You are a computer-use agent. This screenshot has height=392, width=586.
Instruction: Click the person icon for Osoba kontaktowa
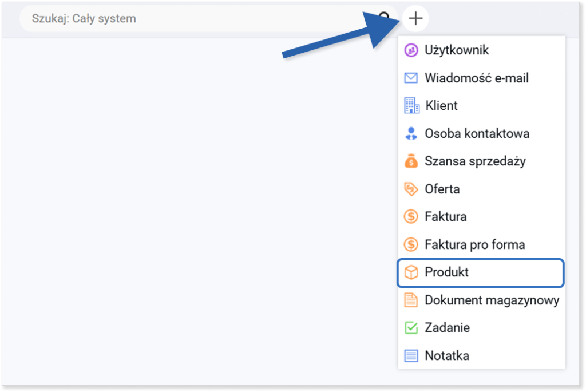click(x=411, y=133)
